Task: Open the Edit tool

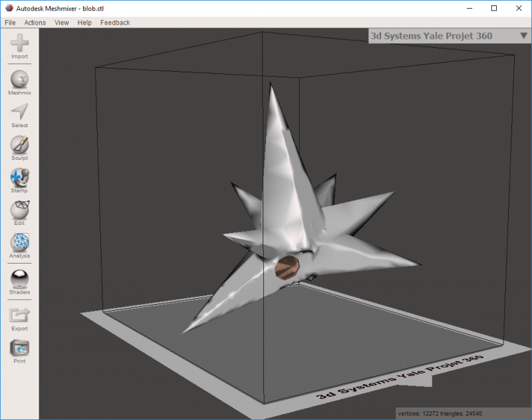Action: 19,213
